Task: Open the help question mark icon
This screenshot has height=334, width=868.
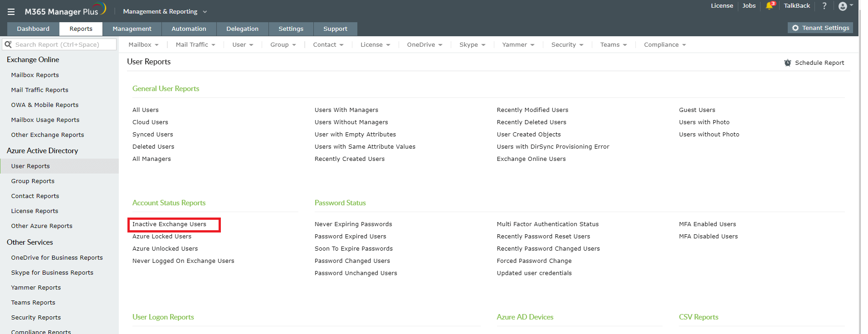Action: pyautogui.click(x=824, y=6)
